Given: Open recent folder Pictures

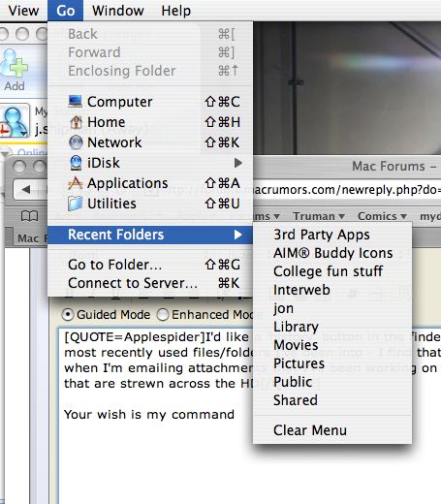Looking at the screenshot, I should point(332,363).
